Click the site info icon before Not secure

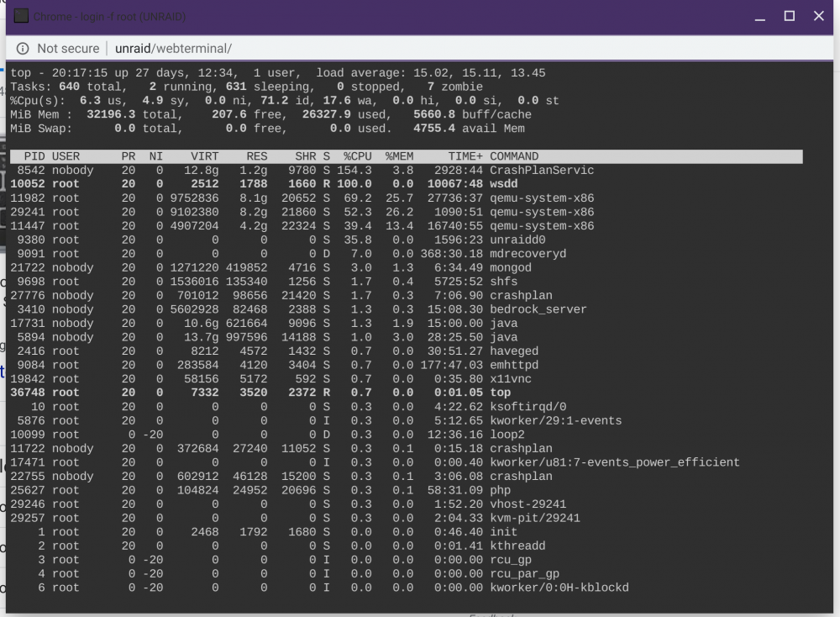(x=23, y=49)
